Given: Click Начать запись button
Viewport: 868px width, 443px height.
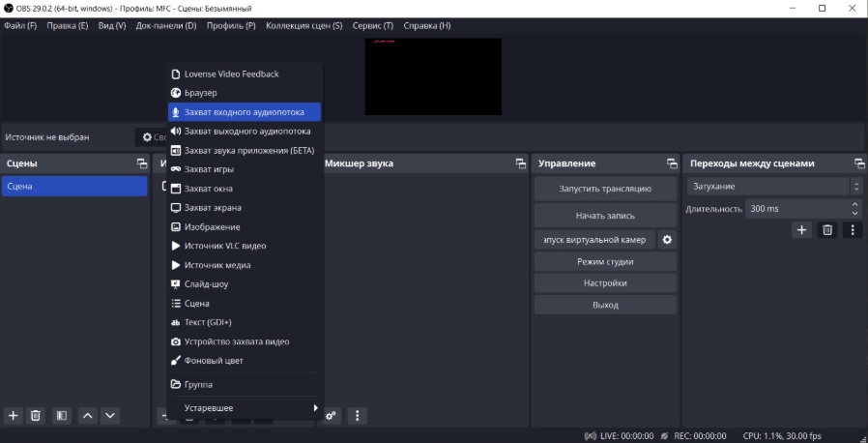Looking at the screenshot, I should coord(605,215).
